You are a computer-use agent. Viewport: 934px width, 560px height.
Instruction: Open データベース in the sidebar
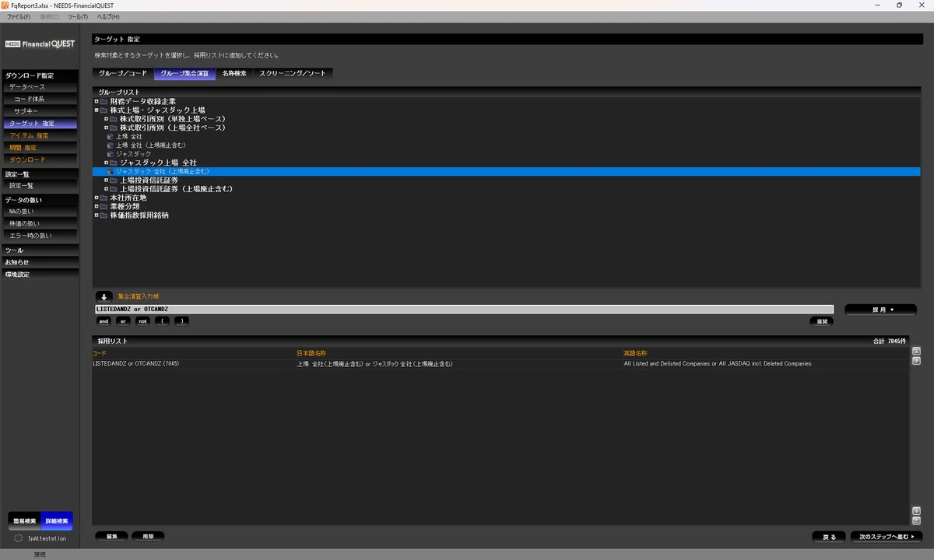pyautogui.click(x=39, y=87)
